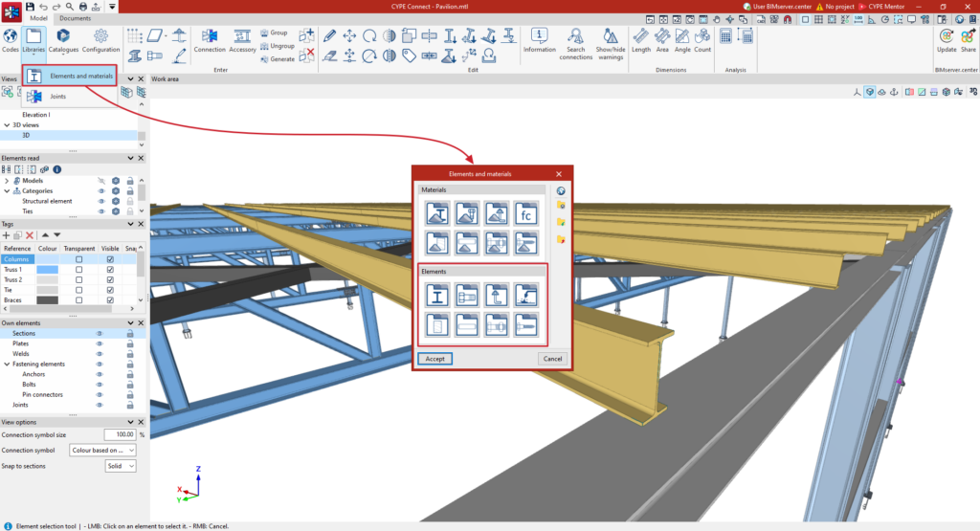Open the Connection symbol dropdown
This screenshot has width=980, height=531.
pyautogui.click(x=102, y=450)
